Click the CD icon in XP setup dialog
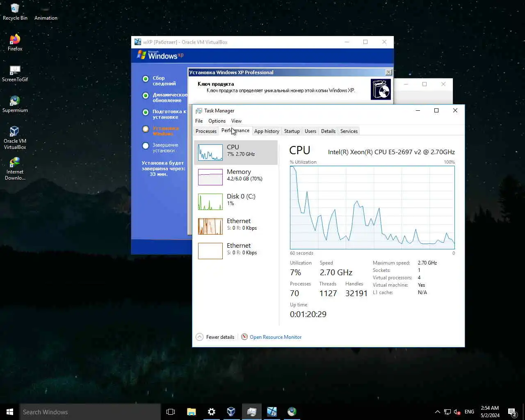 (381, 89)
